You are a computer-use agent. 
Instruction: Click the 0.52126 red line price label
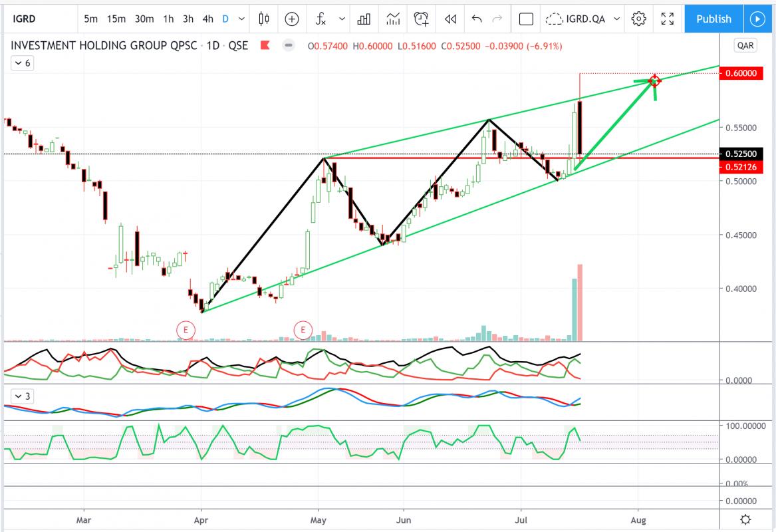pyautogui.click(x=741, y=168)
